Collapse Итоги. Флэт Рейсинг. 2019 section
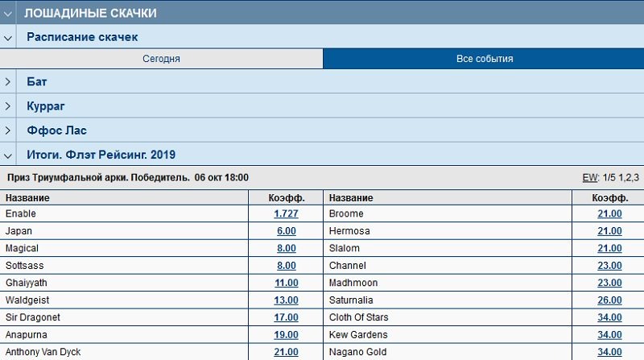 point(8,155)
